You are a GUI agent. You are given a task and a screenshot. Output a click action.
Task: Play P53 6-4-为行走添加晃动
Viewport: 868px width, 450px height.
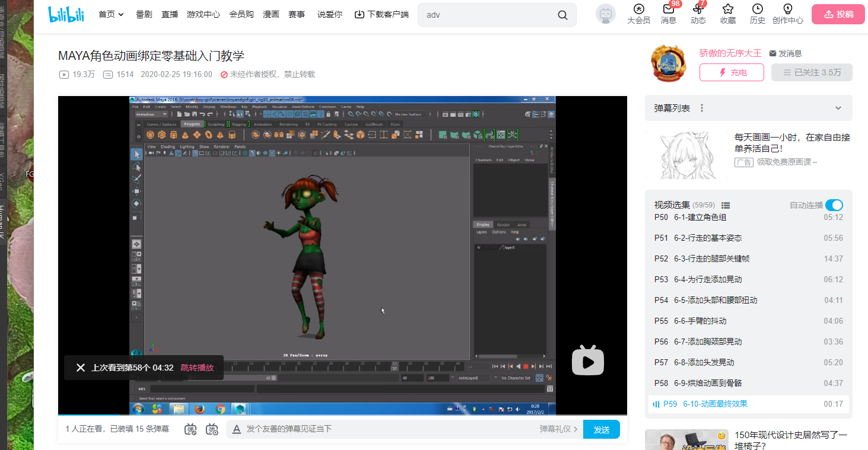coord(749,279)
